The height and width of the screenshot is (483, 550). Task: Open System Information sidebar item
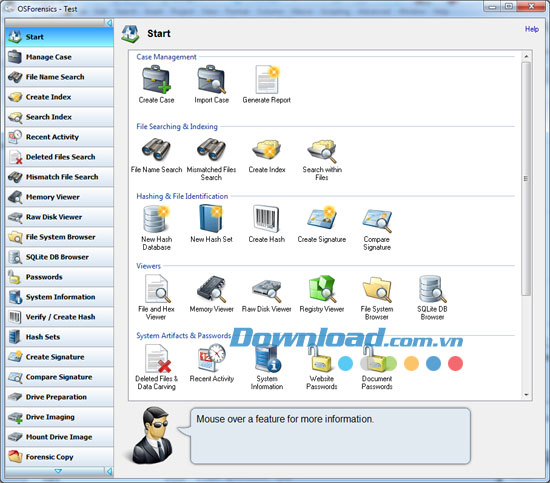tap(59, 297)
